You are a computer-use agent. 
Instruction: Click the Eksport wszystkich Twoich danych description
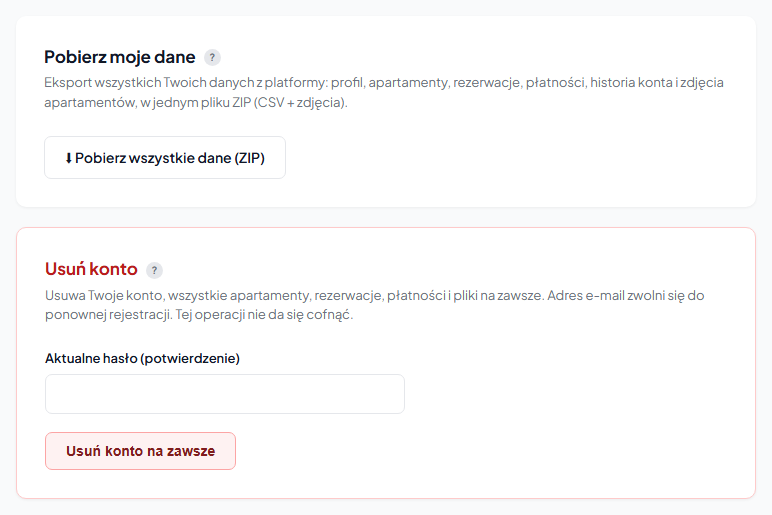click(384, 92)
